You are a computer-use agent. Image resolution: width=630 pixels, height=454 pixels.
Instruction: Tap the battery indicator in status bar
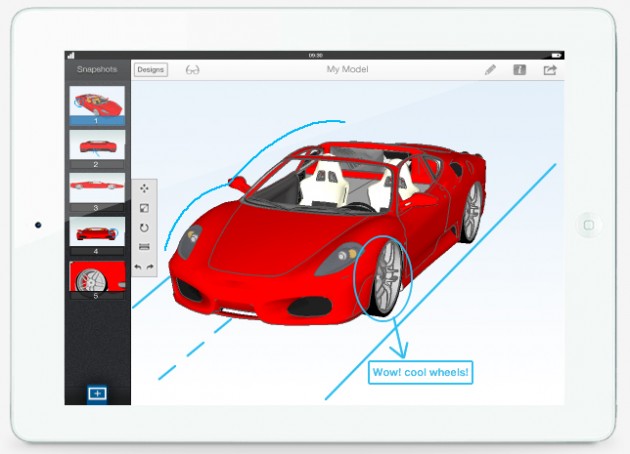556,55
